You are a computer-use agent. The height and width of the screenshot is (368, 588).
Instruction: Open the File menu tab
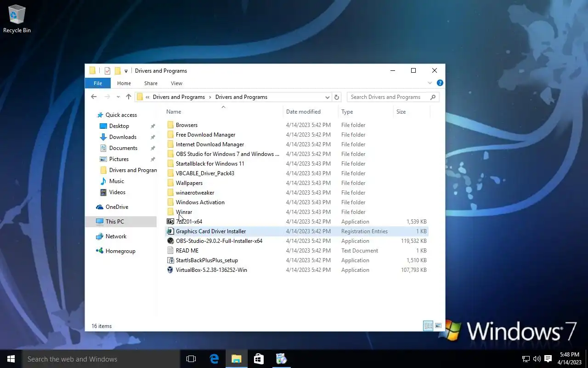click(x=98, y=83)
